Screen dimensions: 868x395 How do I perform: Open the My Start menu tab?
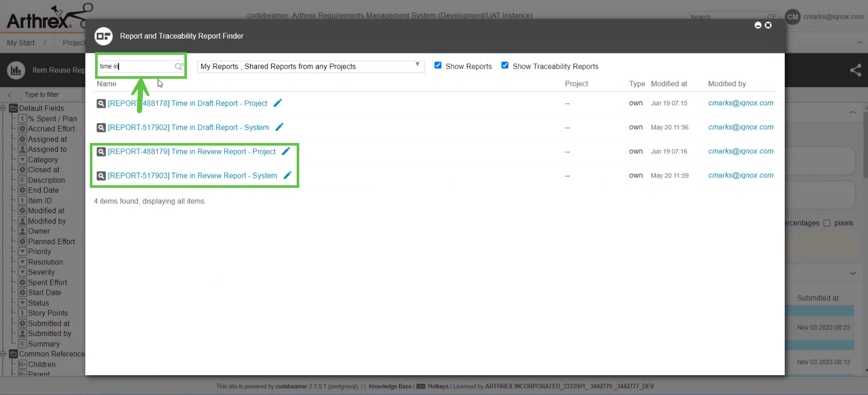[x=21, y=43]
